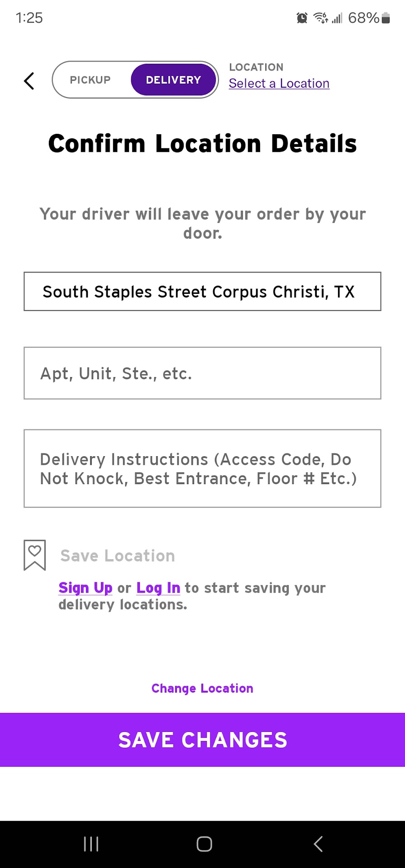
Task: Tap the back arrow at top left
Action: pos(29,81)
